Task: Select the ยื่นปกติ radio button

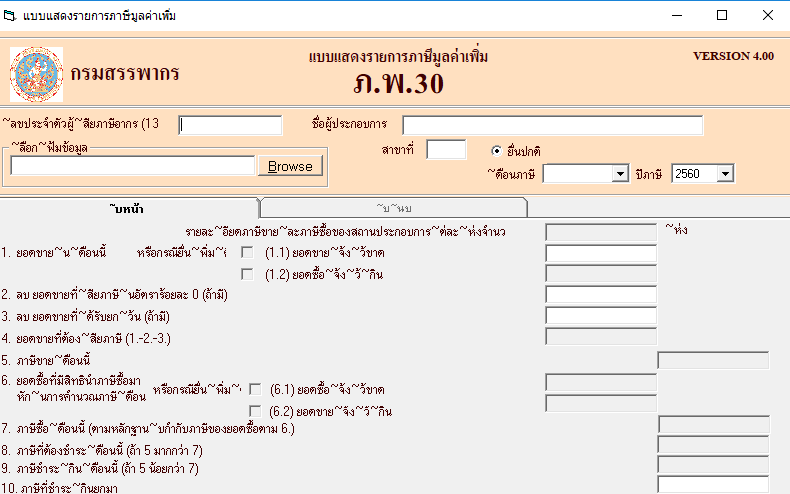Action: (496, 151)
